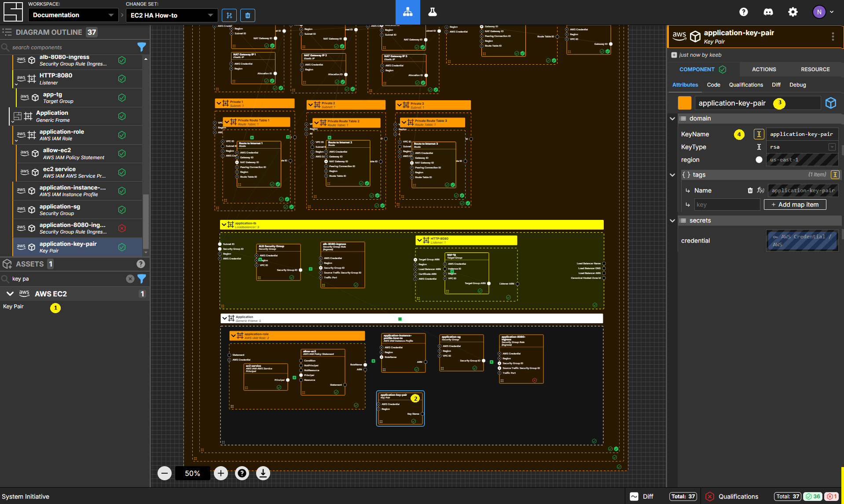
Task: Zoom in the diagram with plus button
Action: (221, 473)
